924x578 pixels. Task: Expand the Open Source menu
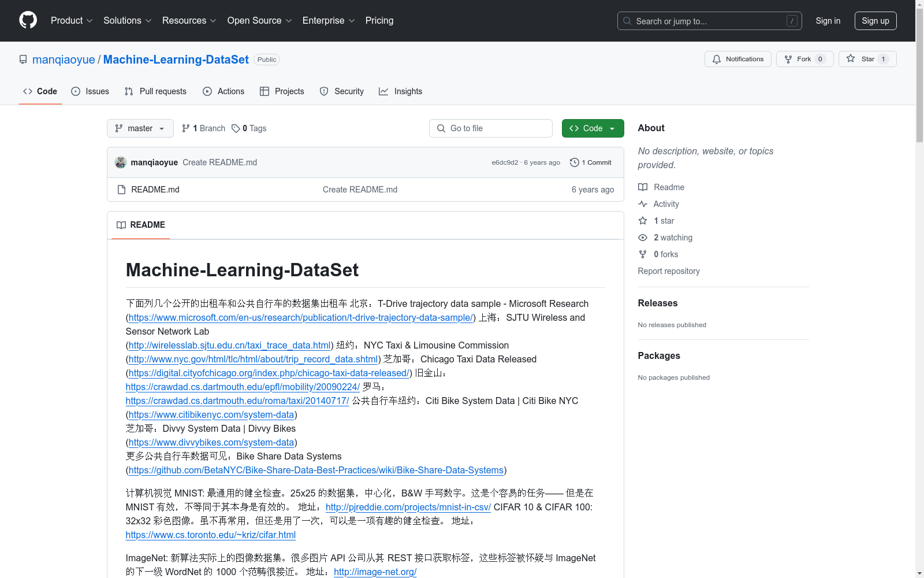(x=259, y=20)
